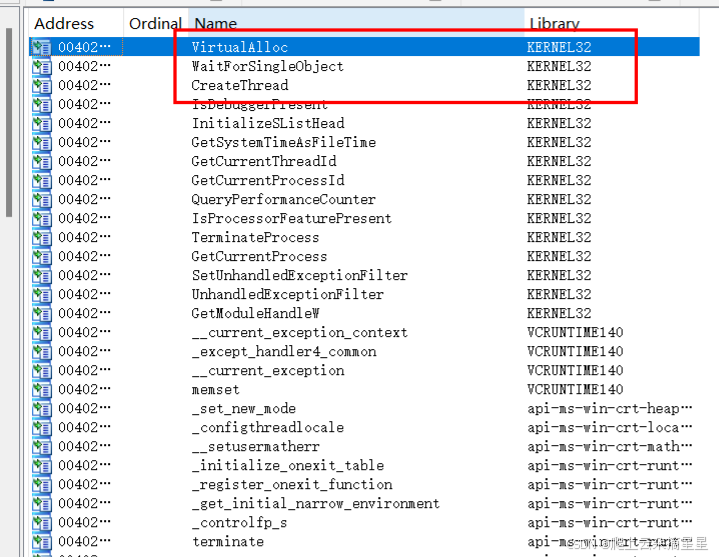Select the SetUnhandledExceptionFilter import name
719x557 pixels.
coord(299,276)
